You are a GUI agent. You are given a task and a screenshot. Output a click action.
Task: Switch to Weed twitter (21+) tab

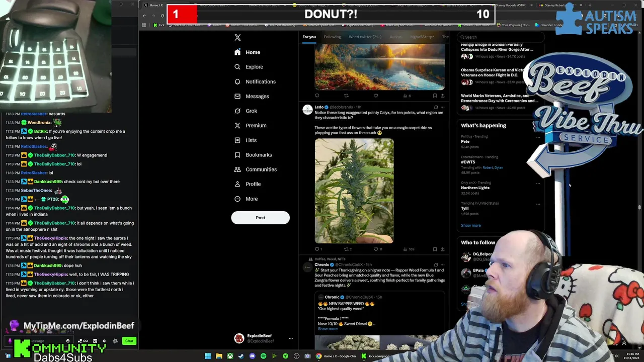tap(365, 37)
